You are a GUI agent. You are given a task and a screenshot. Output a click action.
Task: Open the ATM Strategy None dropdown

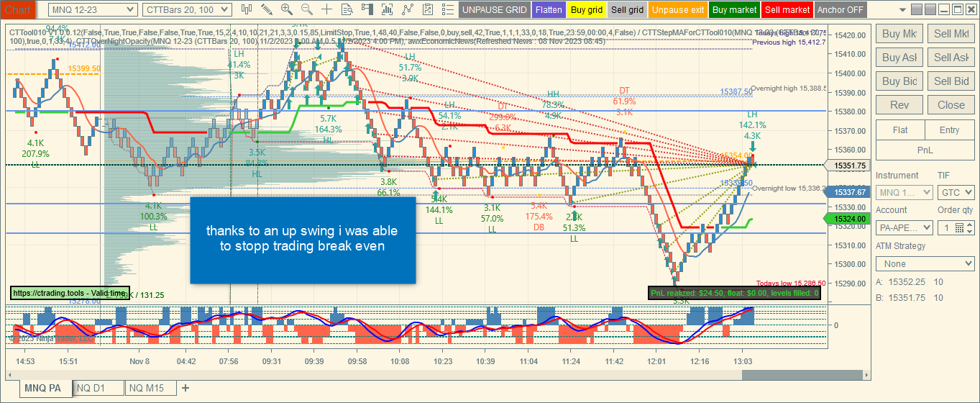pos(925,263)
